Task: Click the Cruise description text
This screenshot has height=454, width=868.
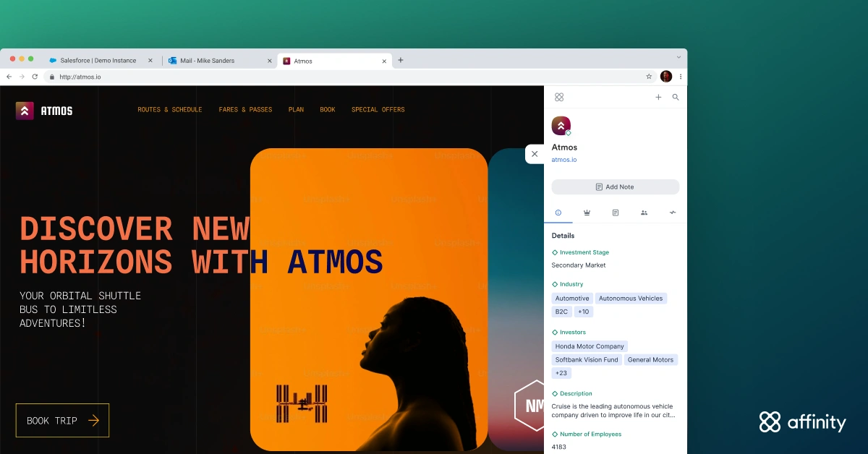Action: click(613, 411)
